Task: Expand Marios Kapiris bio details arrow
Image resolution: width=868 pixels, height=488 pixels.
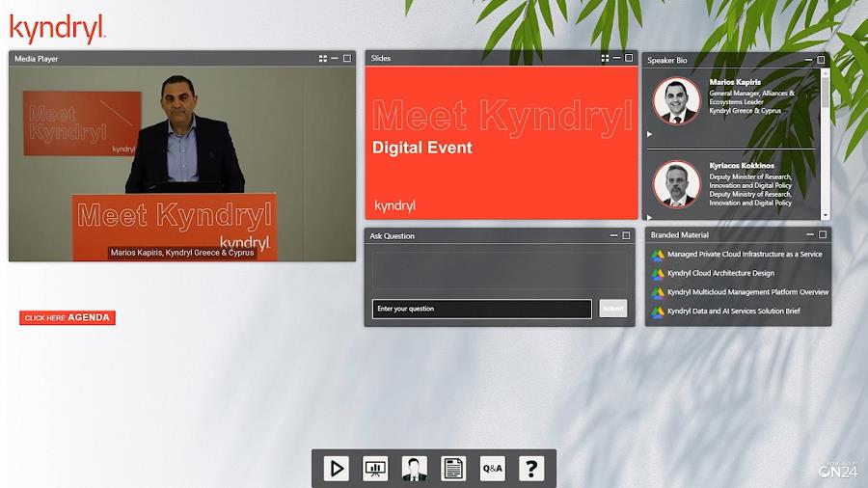Action: click(649, 134)
